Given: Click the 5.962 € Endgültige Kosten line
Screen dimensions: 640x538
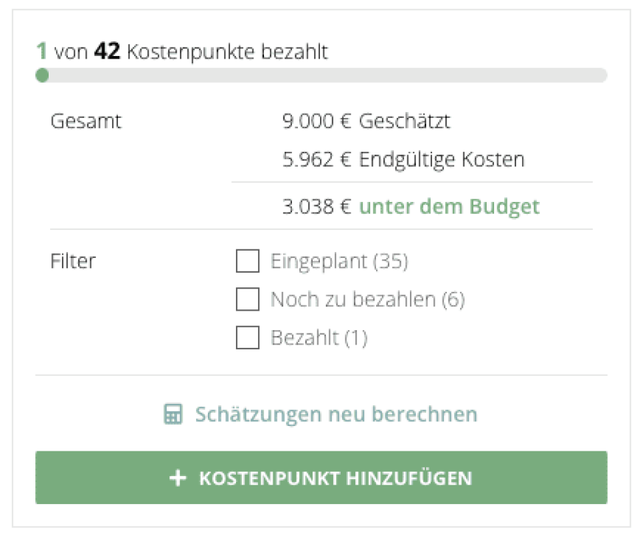Looking at the screenshot, I should [403, 160].
